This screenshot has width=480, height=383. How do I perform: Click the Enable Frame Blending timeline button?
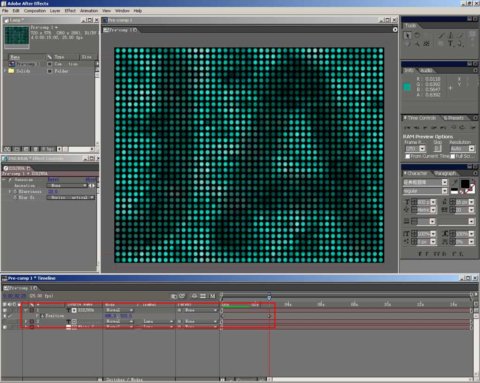203,296
